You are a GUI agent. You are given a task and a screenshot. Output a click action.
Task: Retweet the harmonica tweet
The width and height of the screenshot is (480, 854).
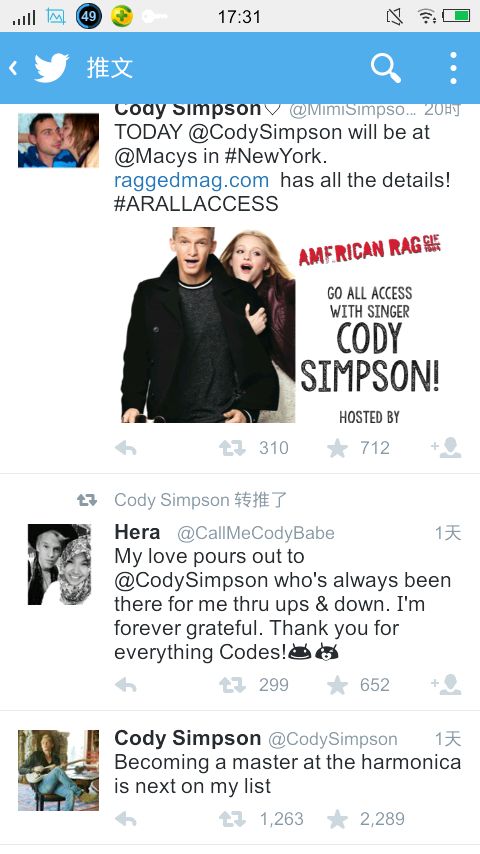pyautogui.click(x=232, y=819)
